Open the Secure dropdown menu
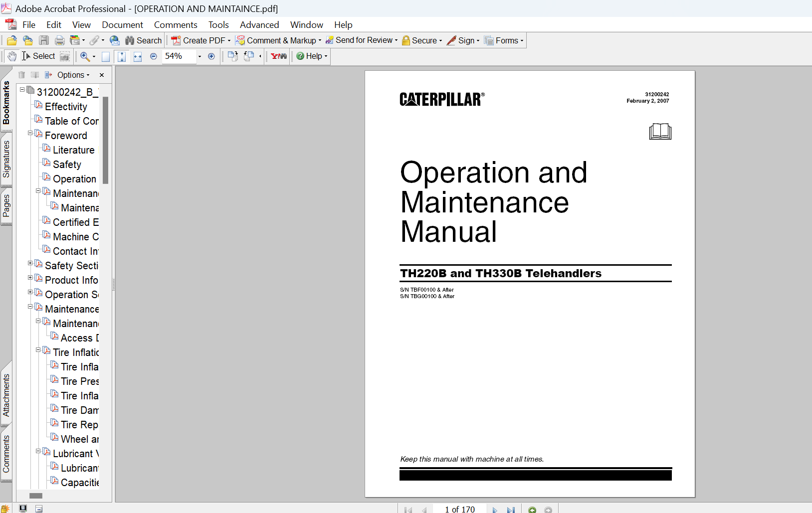Viewport: 812px width, 513px height. pos(422,40)
